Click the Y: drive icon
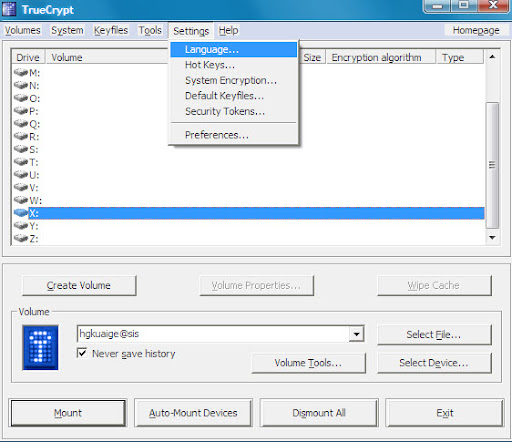 (21, 225)
